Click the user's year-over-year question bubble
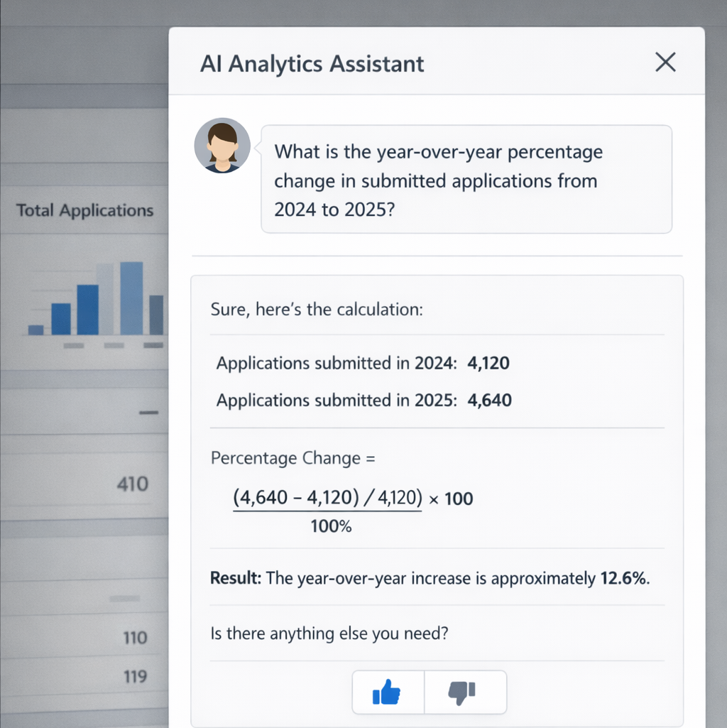Screen dimensions: 727x728 [x=466, y=180]
